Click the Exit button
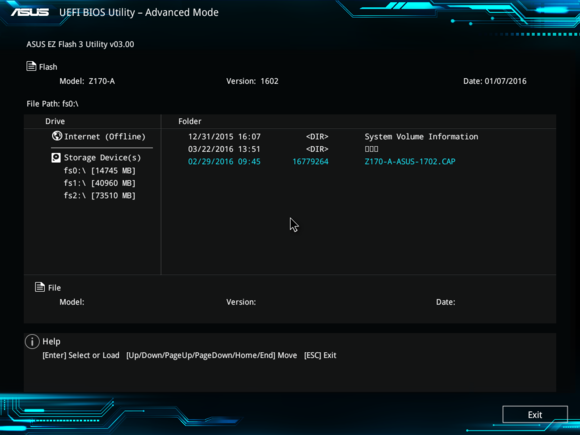580x435 pixels. pos(535,414)
